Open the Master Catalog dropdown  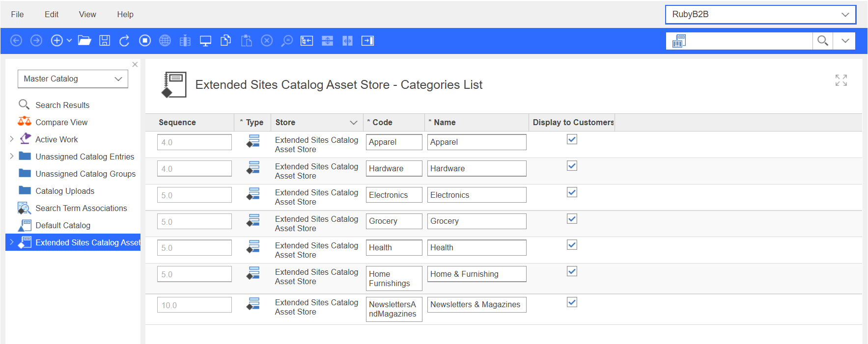(x=73, y=79)
